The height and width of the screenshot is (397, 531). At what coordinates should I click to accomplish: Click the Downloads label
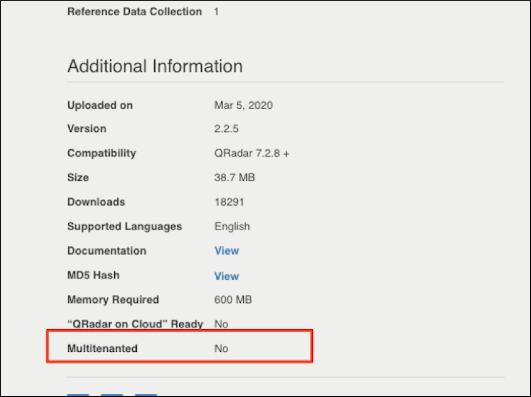point(96,202)
